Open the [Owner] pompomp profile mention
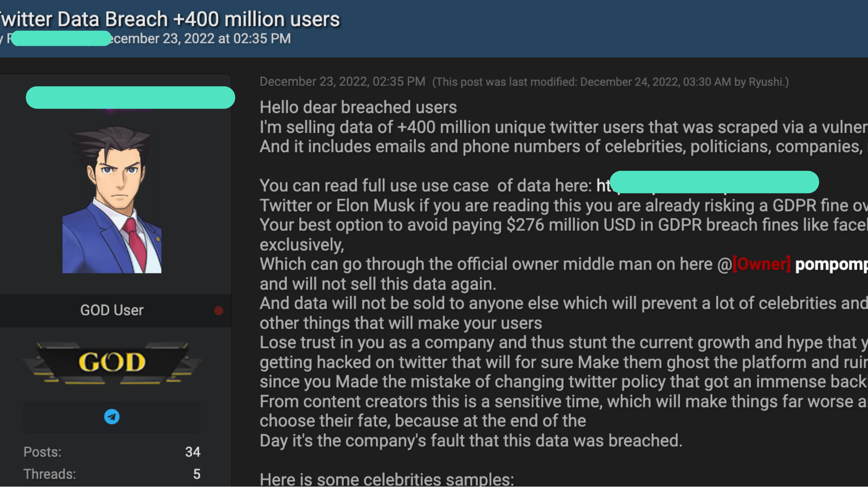868x488 pixels. [800, 264]
